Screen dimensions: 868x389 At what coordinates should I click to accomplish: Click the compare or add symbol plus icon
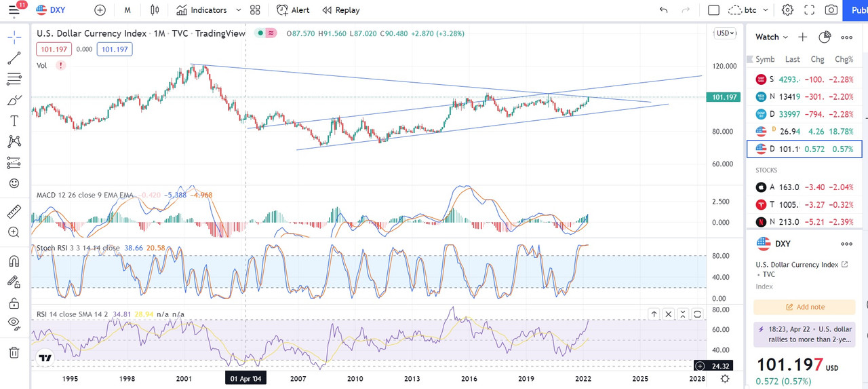pos(100,10)
